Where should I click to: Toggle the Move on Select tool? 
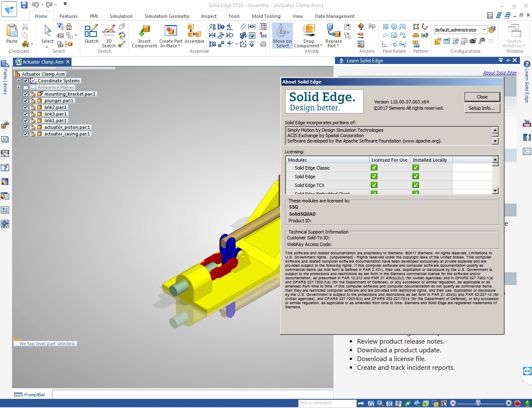pyautogui.click(x=283, y=36)
